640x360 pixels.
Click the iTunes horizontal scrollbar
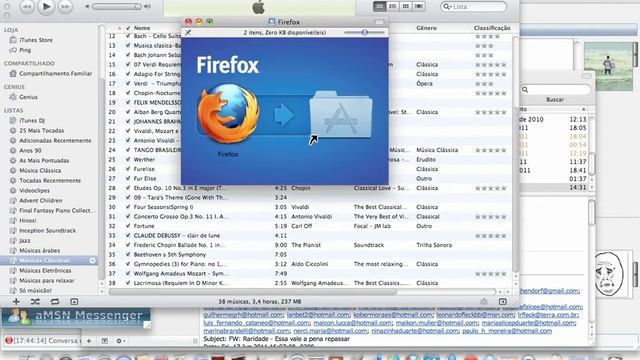(252, 292)
